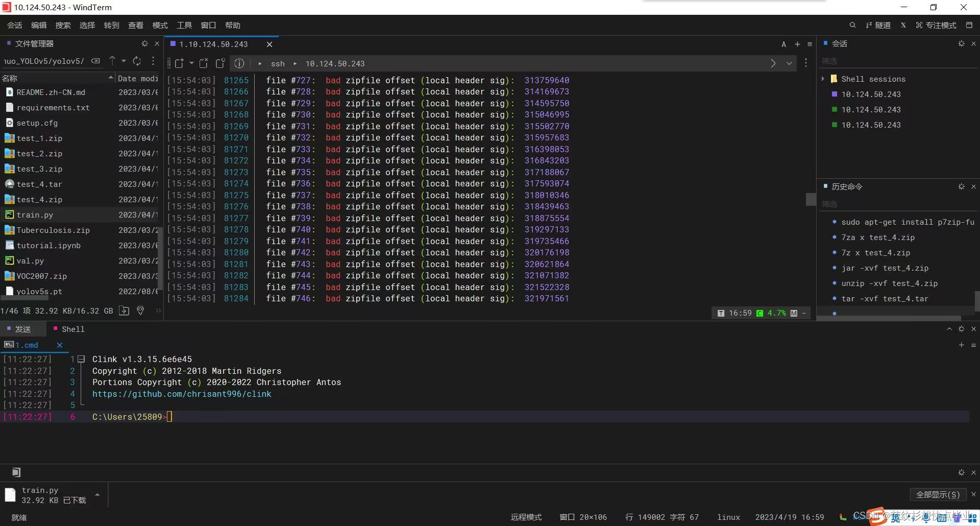This screenshot has width=980, height=526.
Task: Select history command 7za x test_4.zip
Action: click(x=878, y=237)
